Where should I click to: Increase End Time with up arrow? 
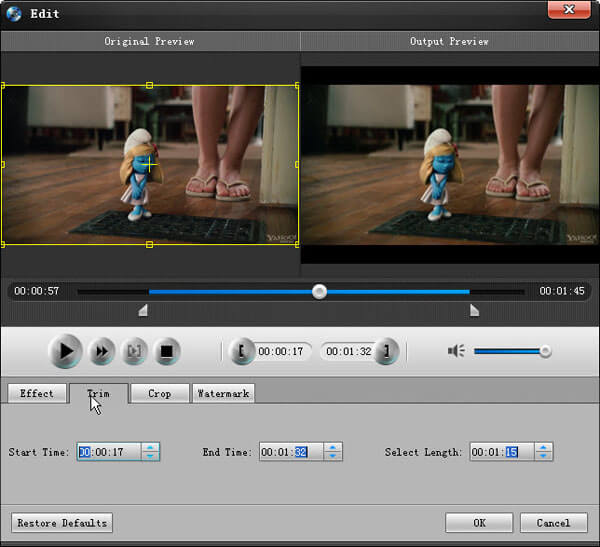tap(333, 447)
